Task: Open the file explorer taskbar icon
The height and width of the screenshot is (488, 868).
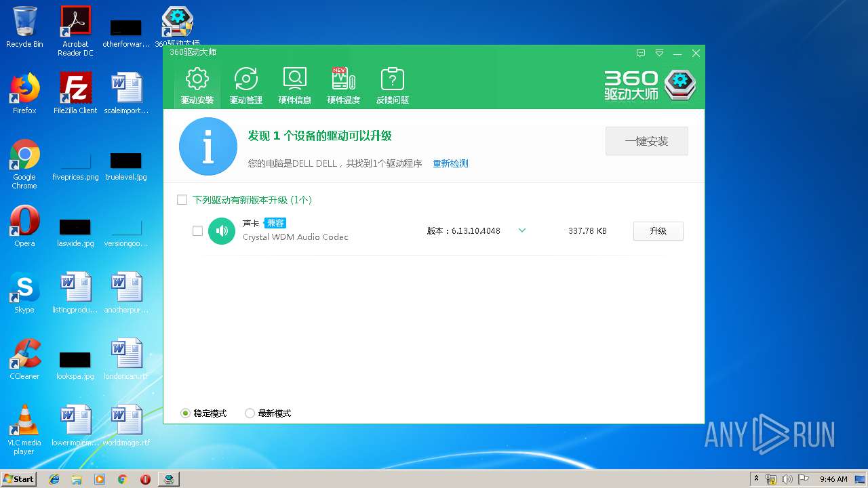Action: pos(77,479)
